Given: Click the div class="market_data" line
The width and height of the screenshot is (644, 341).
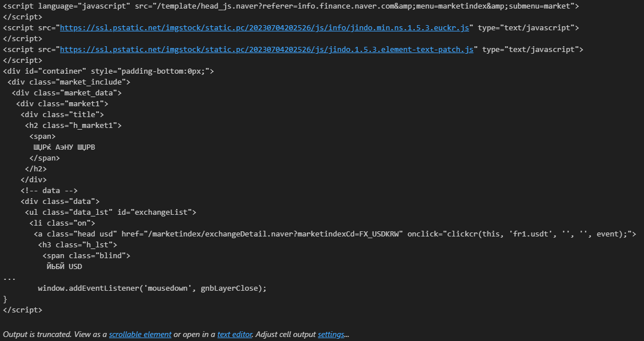Looking at the screenshot, I should pos(66,93).
